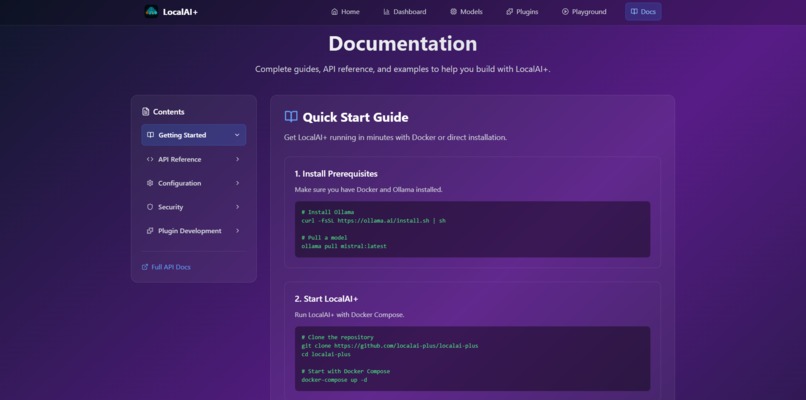Click the '# Pull a model' comment
This screenshot has height=400, width=806.
pos(324,238)
